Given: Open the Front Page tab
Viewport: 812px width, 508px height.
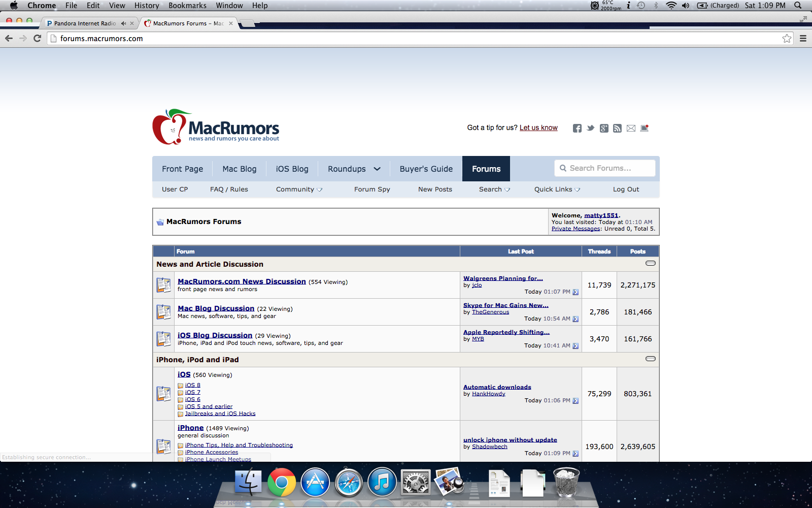Looking at the screenshot, I should tap(183, 169).
